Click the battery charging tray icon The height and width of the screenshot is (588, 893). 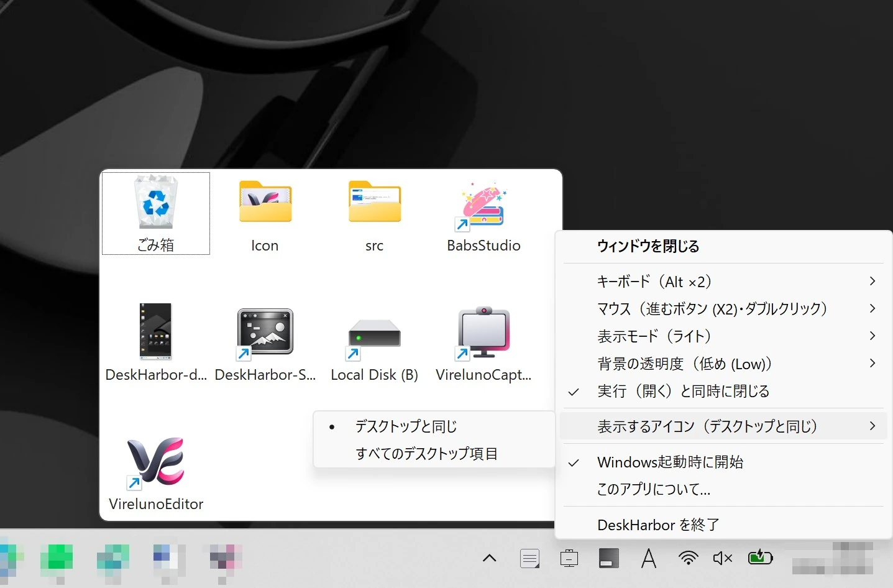tap(760, 558)
